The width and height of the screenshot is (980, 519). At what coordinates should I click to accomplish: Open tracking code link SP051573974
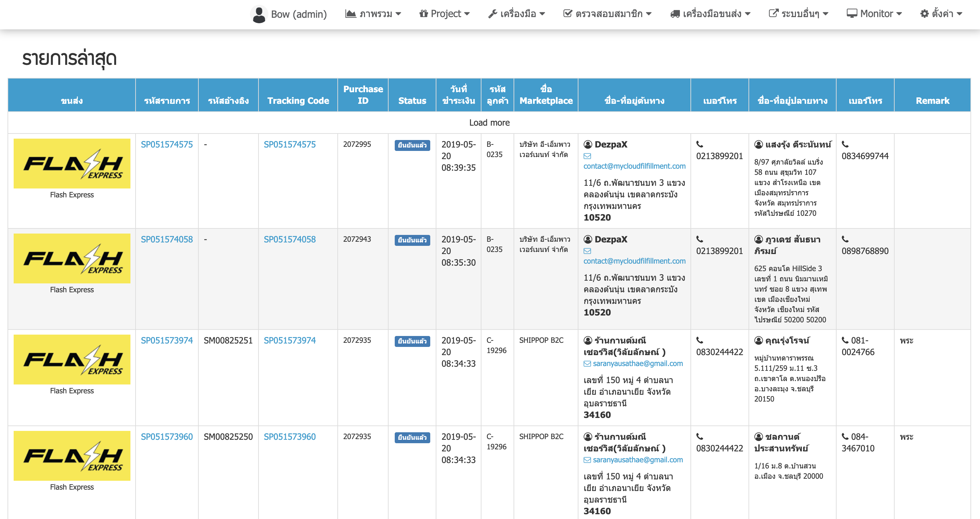pos(290,340)
